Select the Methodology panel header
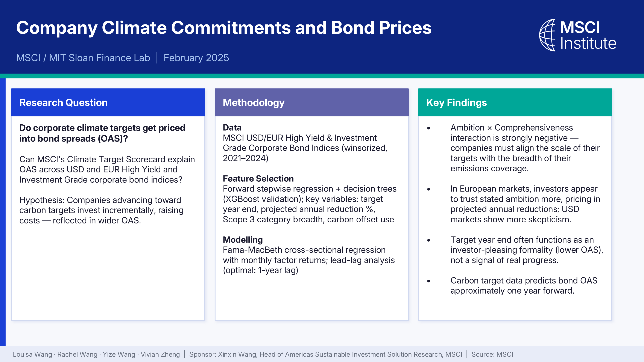Image resolution: width=644 pixels, height=362 pixels. tap(311, 103)
